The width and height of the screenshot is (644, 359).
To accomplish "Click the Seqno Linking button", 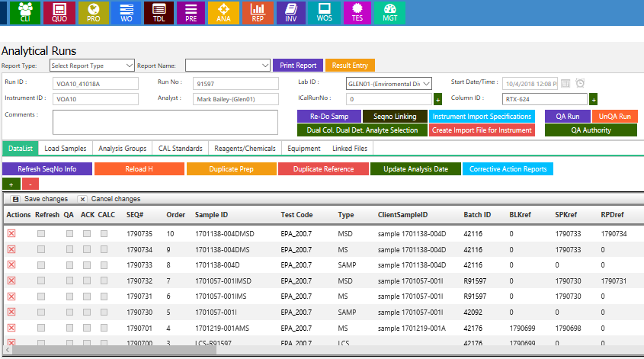I will tap(395, 117).
